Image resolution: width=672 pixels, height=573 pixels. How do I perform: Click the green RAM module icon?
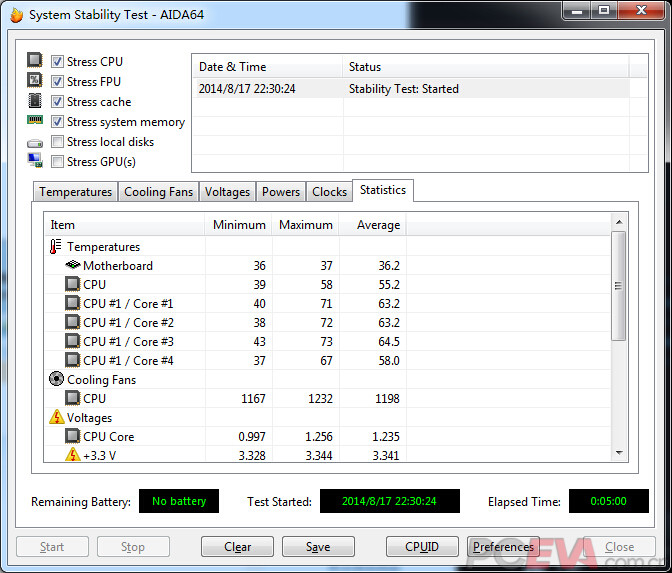click(35, 120)
